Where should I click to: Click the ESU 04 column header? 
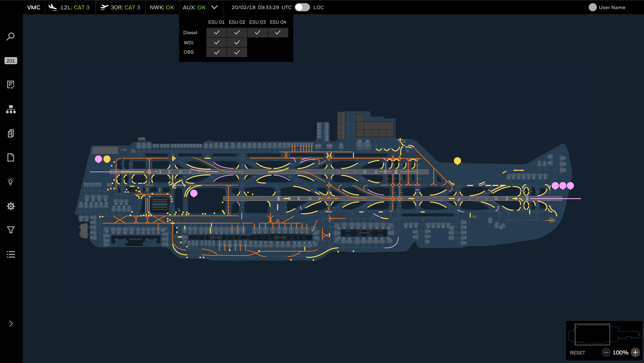tap(278, 22)
